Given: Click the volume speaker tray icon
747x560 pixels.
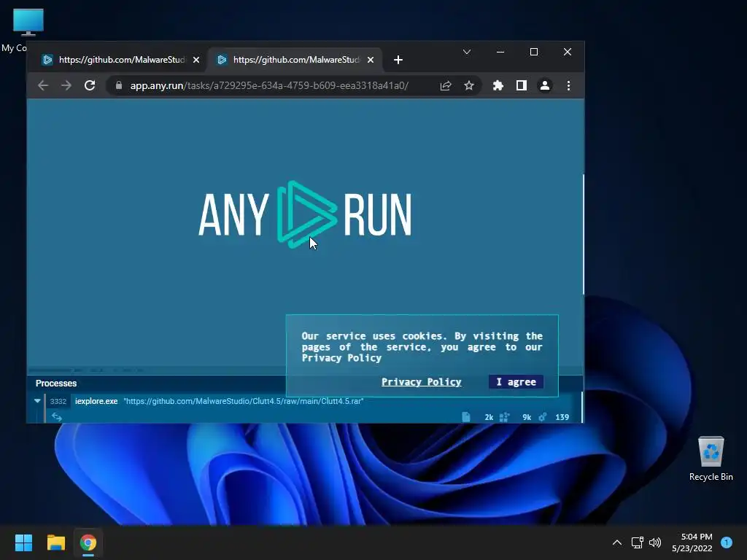Looking at the screenshot, I should point(655,542).
